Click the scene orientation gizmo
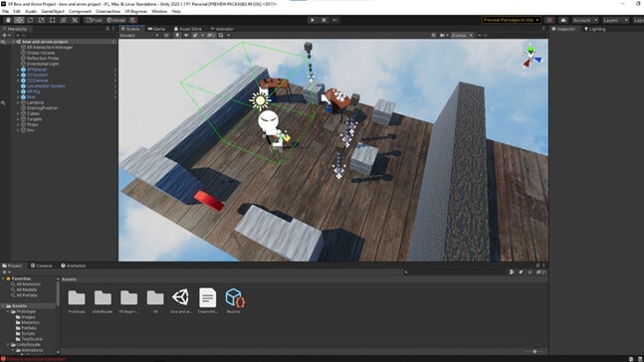Viewport: 644px width, 362px height. tap(532, 58)
